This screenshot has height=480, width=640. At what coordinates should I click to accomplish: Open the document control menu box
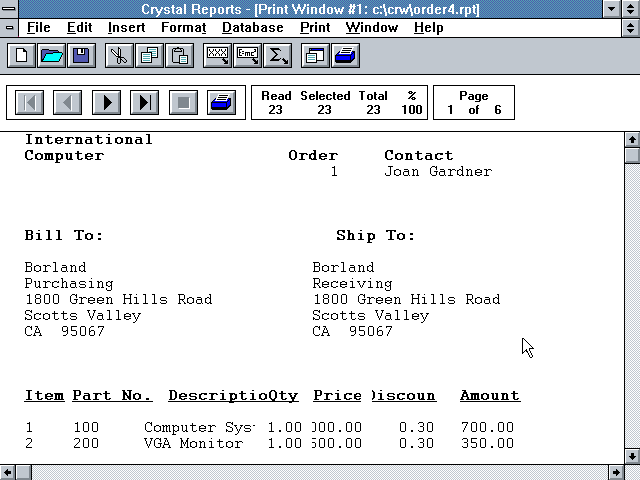[x=9, y=28]
